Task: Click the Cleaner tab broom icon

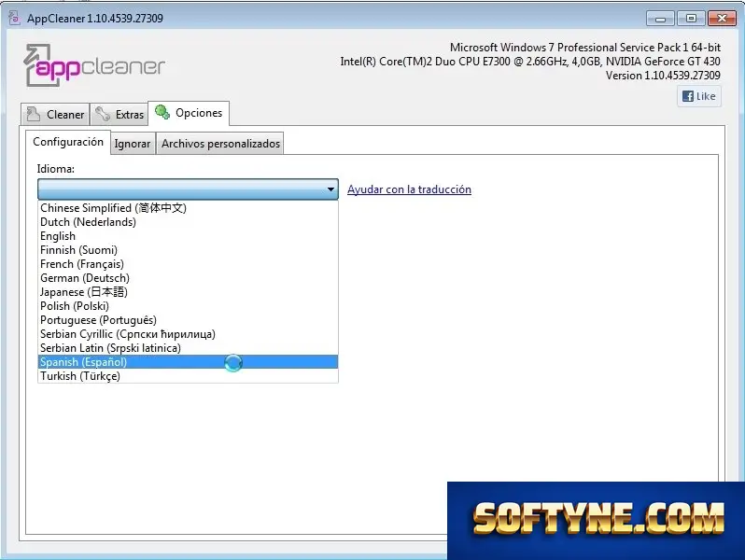Action: pyautogui.click(x=33, y=114)
